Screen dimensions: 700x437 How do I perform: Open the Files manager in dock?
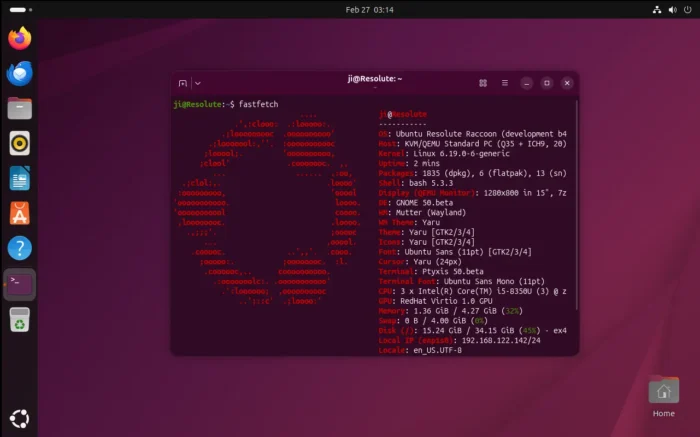pyautogui.click(x=20, y=108)
